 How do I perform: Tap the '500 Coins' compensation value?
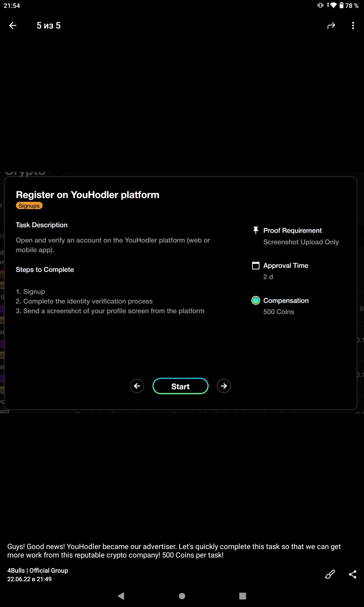point(279,312)
